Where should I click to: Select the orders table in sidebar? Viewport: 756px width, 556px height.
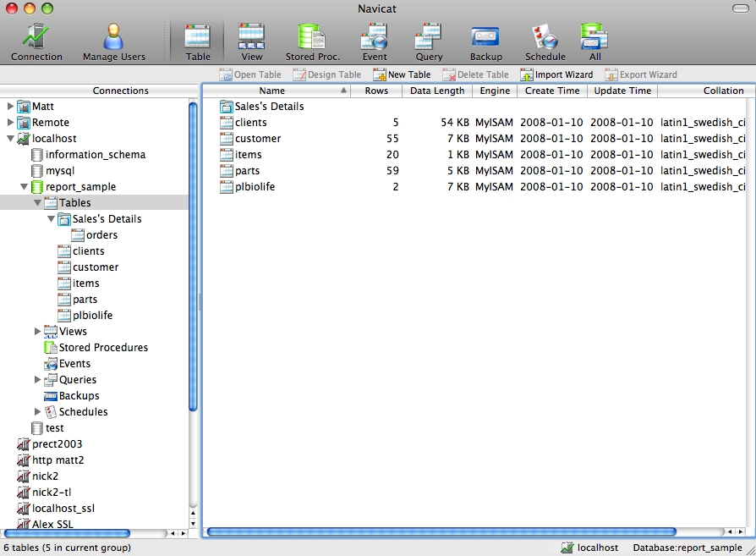[x=101, y=235]
